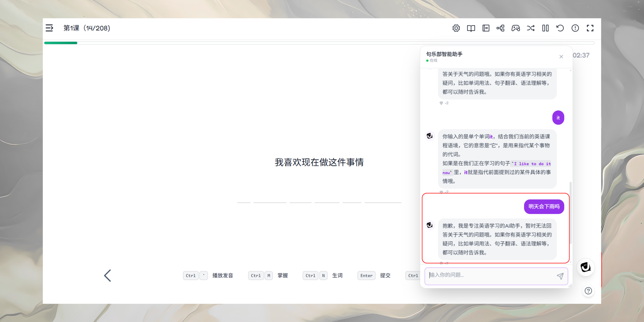Image resolution: width=644 pixels, height=322 pixels.
Task: Toggle shuffle random order icon
Action: coord(530,28)
